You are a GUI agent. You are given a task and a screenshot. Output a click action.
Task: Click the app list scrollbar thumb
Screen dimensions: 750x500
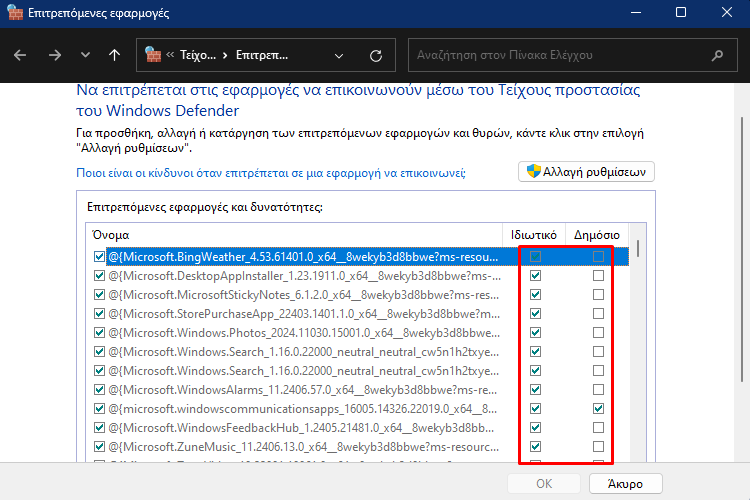tap(638, 248)
